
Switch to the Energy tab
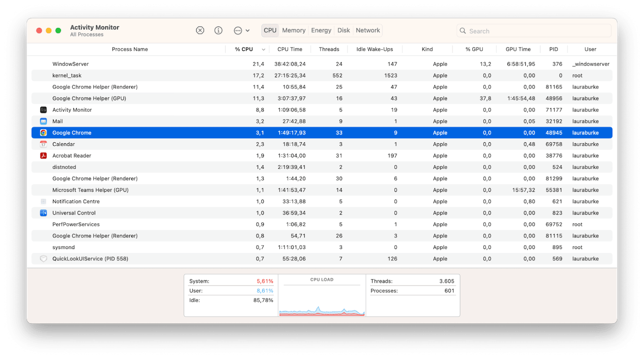tap(321, 30)
